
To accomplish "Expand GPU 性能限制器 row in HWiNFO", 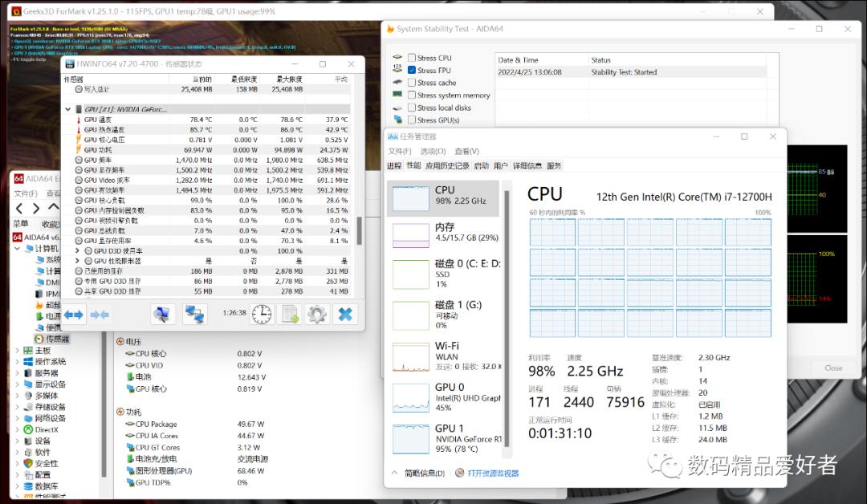I will (78, 261).
